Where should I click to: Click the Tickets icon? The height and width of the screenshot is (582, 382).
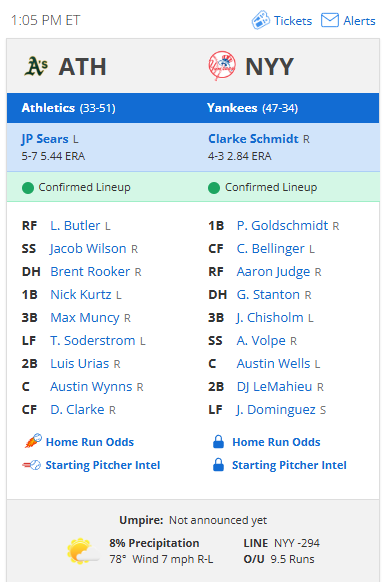[260, 20]
